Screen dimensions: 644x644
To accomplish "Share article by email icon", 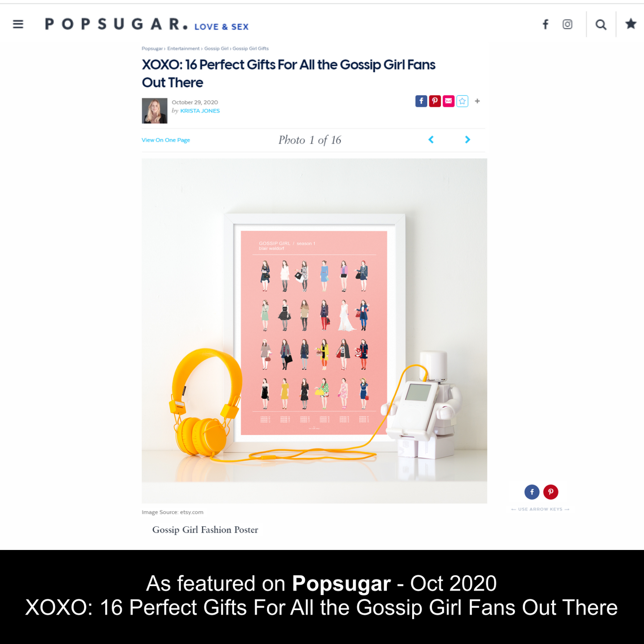I will (449, 101).
